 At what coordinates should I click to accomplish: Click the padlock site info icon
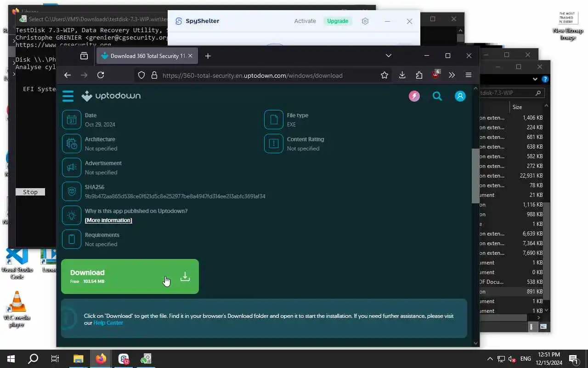(x=154, y=75)
